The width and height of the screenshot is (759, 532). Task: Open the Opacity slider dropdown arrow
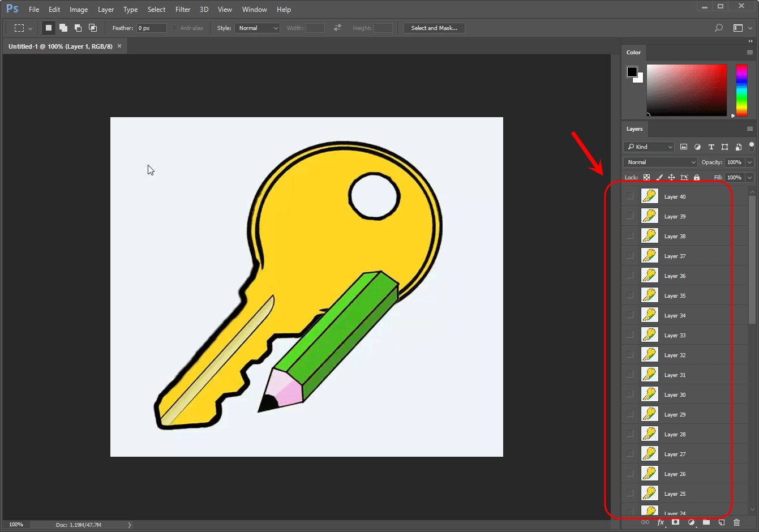pyautogui.click(x=750, y=162)
